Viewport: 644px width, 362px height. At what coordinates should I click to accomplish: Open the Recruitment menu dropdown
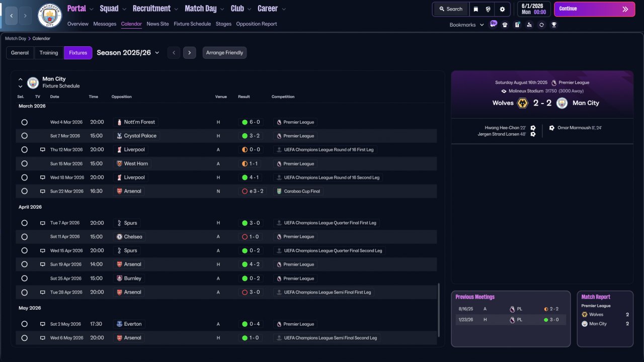click(155, 9)
